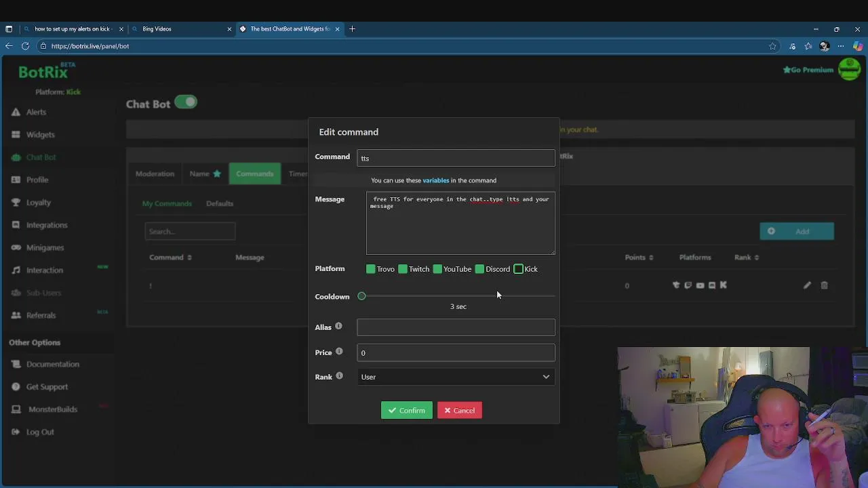Screen dimensions: 868x488
Task: Toggle the YouTube platform checkbox
Action: (437, 269)
